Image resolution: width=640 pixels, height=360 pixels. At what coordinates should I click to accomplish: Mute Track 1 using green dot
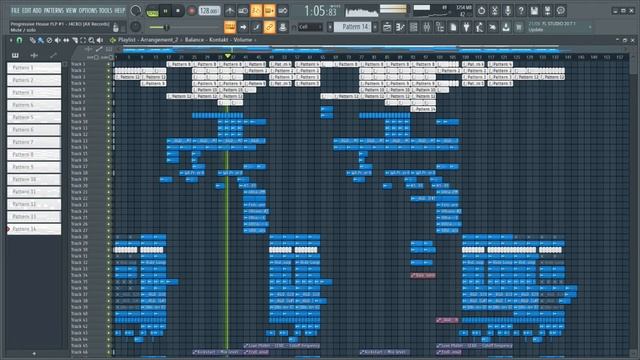tap(109, 64)
